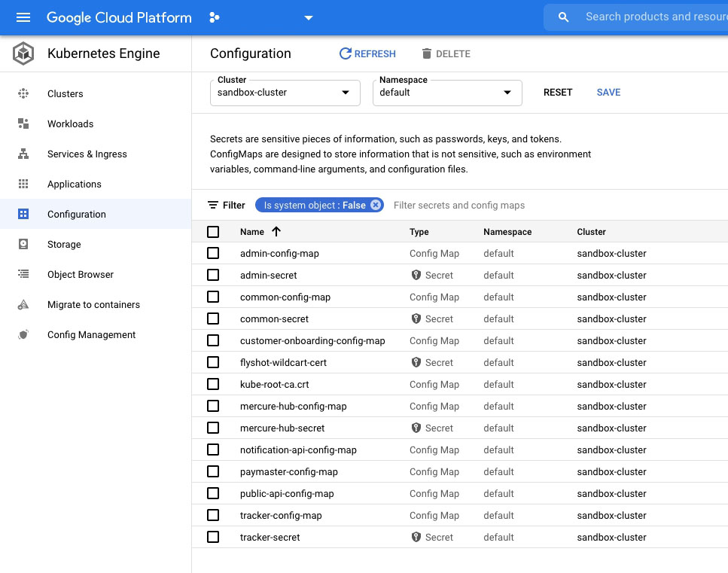Go to Applications in sidebar

click(x=74, y=184)
